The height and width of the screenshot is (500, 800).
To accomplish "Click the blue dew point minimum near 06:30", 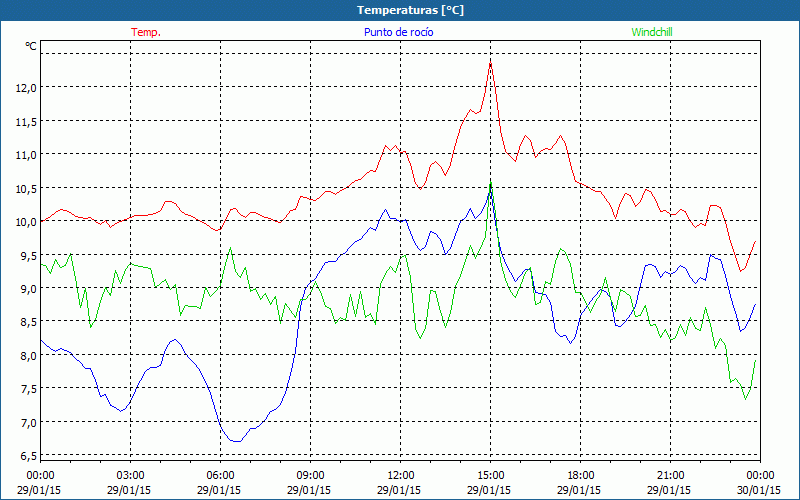I will (x=236, y=441).
